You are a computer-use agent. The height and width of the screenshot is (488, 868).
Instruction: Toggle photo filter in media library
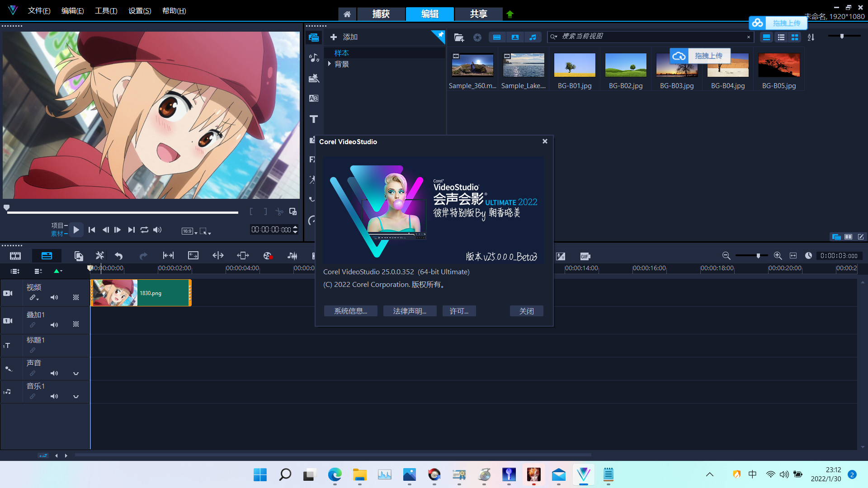click(x=515, y=38)
